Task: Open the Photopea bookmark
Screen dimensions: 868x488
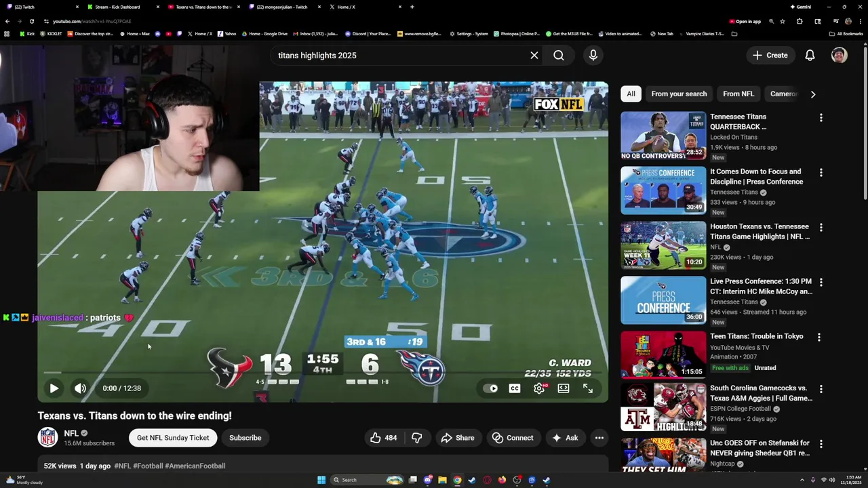Action: pos(517,34)
